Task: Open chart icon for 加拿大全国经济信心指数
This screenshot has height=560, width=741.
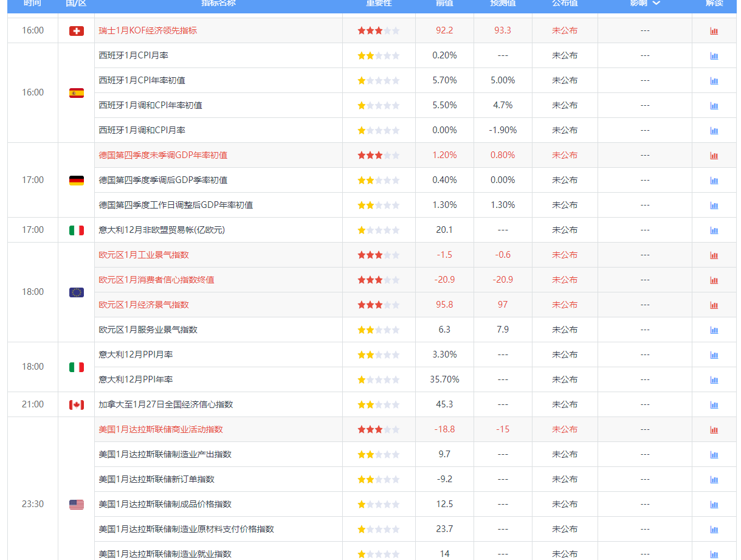Action: [x=714, y=405]
